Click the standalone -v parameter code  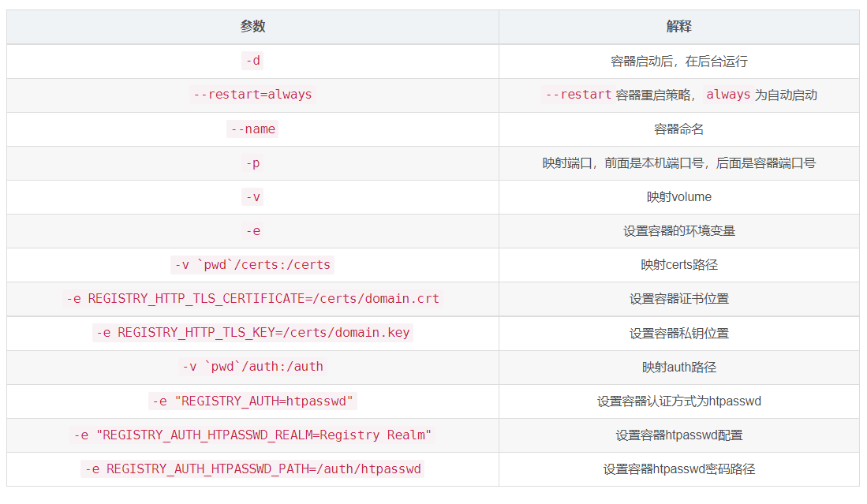pos(252,196)
